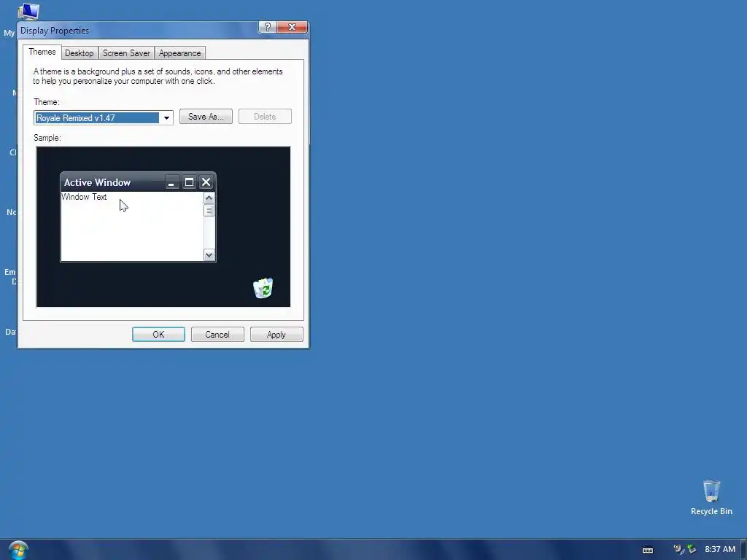Click the 8:37 AM system clock
The image size is (747, 560).
pos(720,549)
